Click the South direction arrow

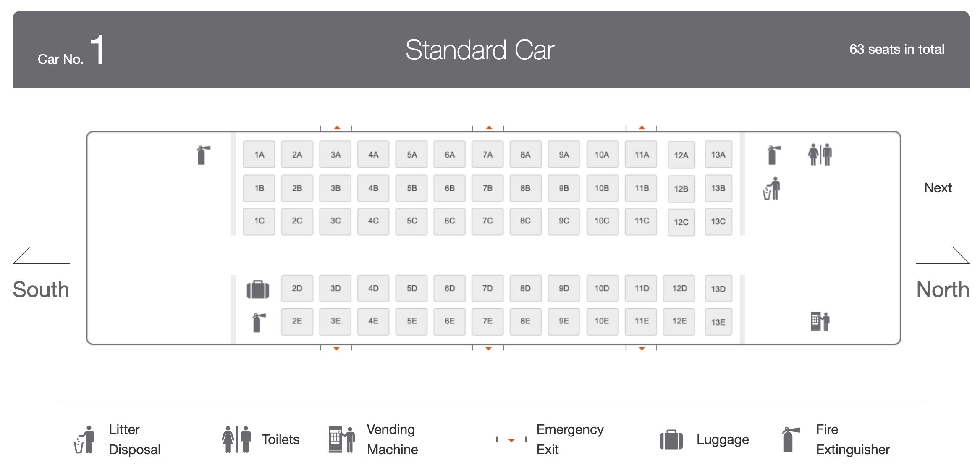pyautogui.click(x=41, y=256)
